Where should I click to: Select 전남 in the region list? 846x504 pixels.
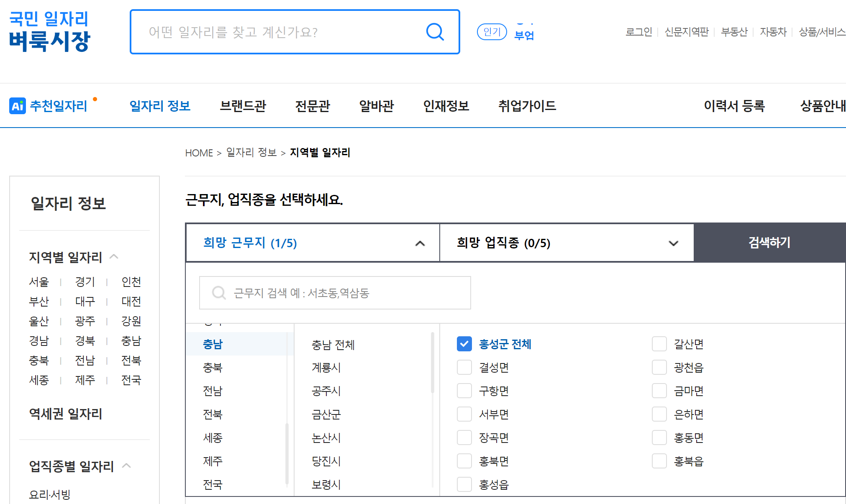(213, 391)
